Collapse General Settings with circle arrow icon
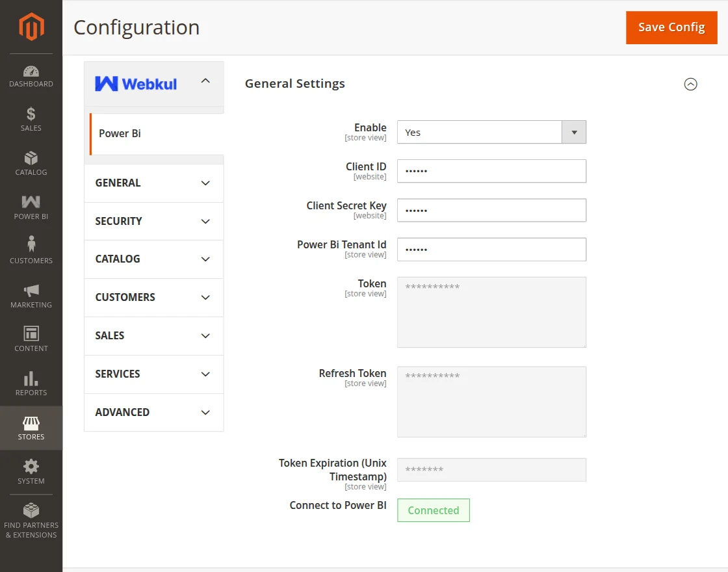The image size is (728, 572). [x=690, y=84]
